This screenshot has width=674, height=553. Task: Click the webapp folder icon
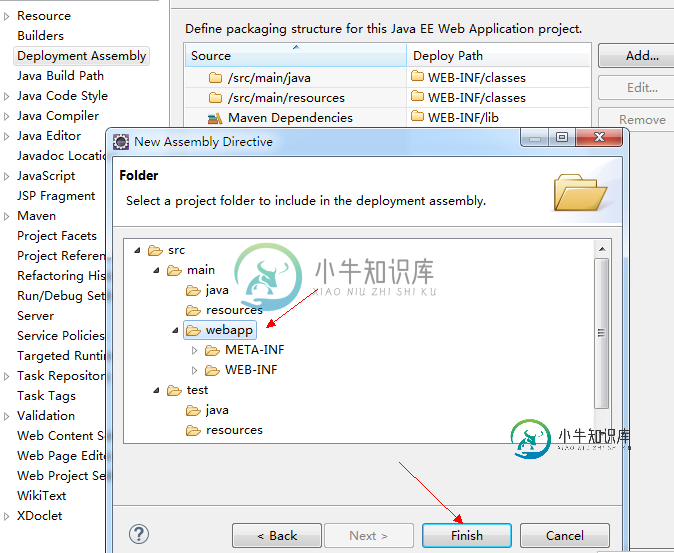[x=193, y=330]
